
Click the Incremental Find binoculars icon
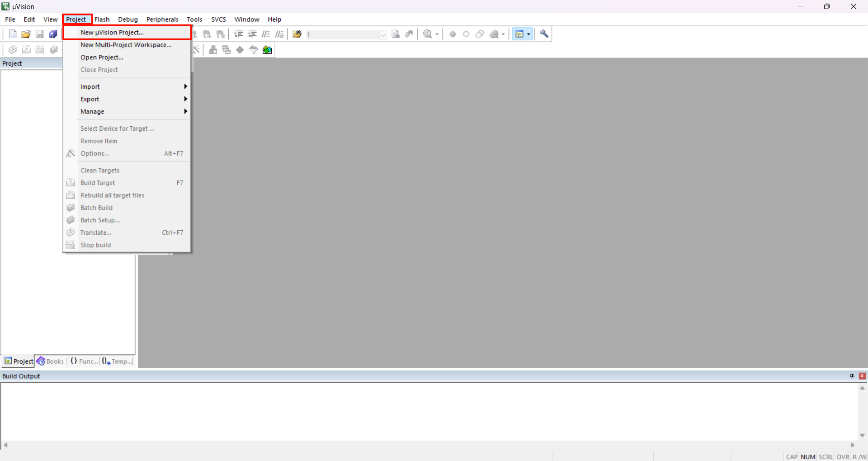click(x=409, y=34)
